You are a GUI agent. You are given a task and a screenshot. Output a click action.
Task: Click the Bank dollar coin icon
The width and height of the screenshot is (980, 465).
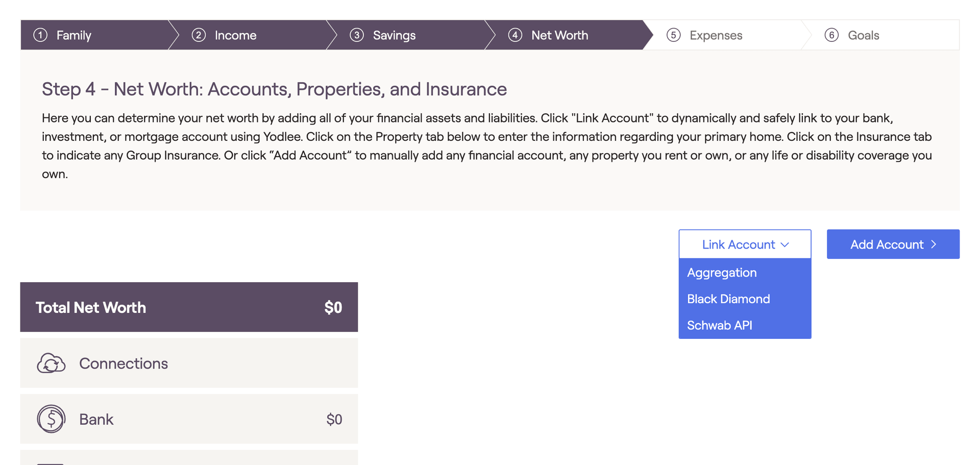pyautogui.click(x=51, y=419)
